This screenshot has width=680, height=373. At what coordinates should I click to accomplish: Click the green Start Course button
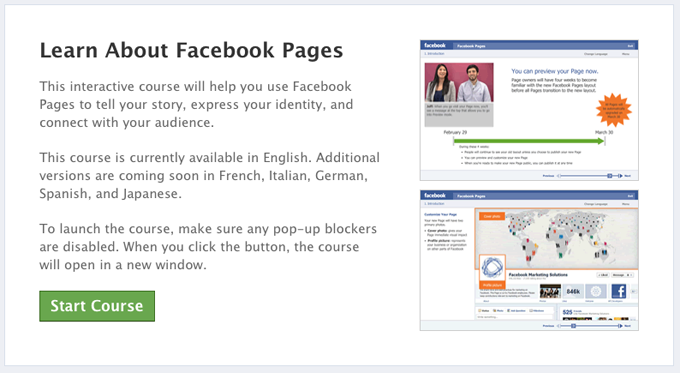97,306
